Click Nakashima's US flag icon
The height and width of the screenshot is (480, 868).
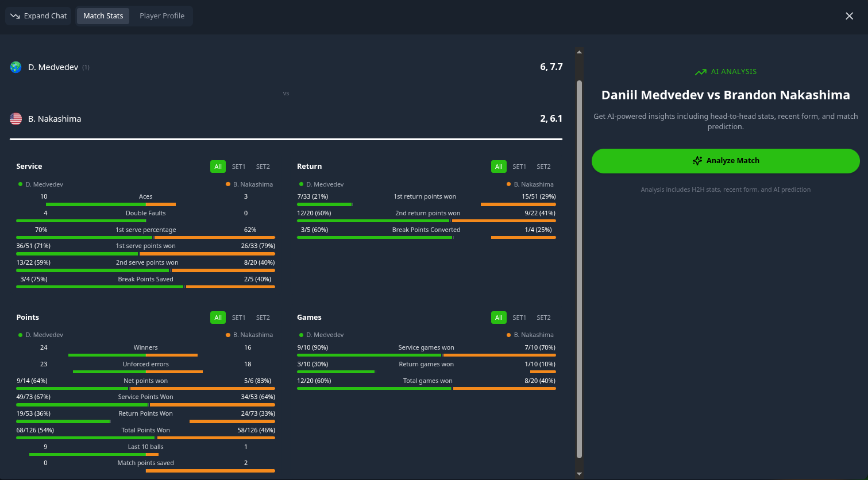16,118
